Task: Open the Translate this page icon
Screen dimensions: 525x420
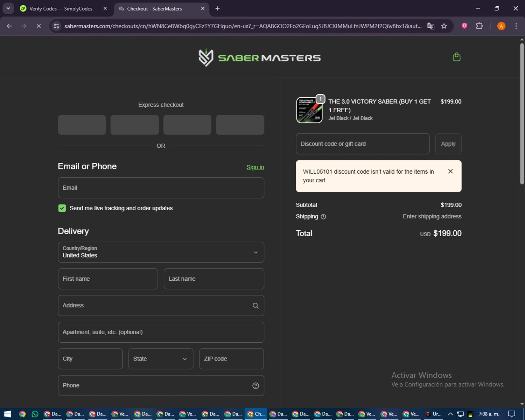Action: [431, 26]
